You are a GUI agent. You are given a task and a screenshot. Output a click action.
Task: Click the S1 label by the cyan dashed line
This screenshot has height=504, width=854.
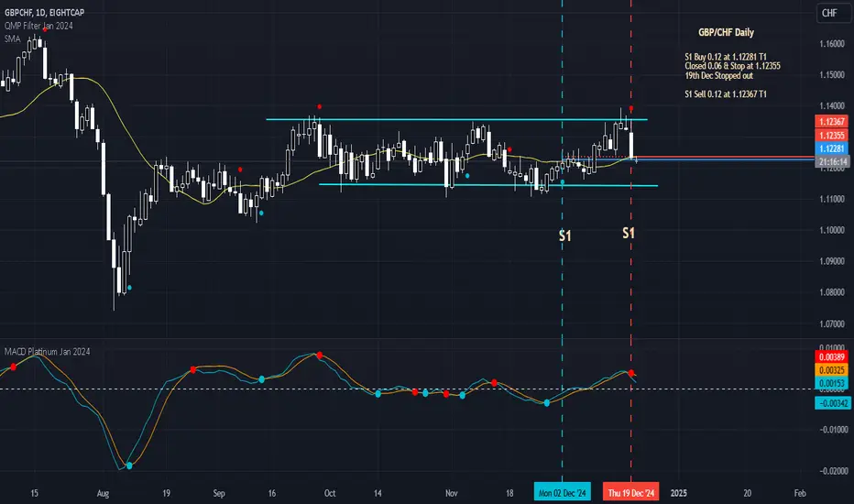pos(564,236)
